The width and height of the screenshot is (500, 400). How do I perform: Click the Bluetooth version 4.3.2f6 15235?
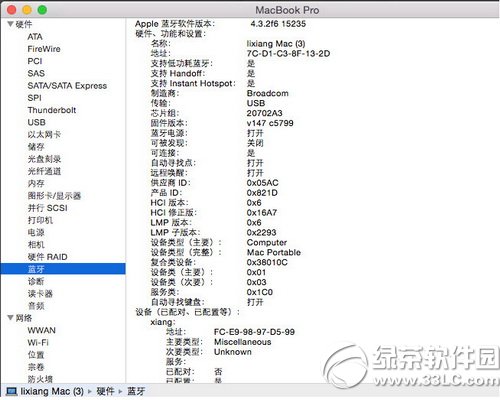[x=278, y=24]
